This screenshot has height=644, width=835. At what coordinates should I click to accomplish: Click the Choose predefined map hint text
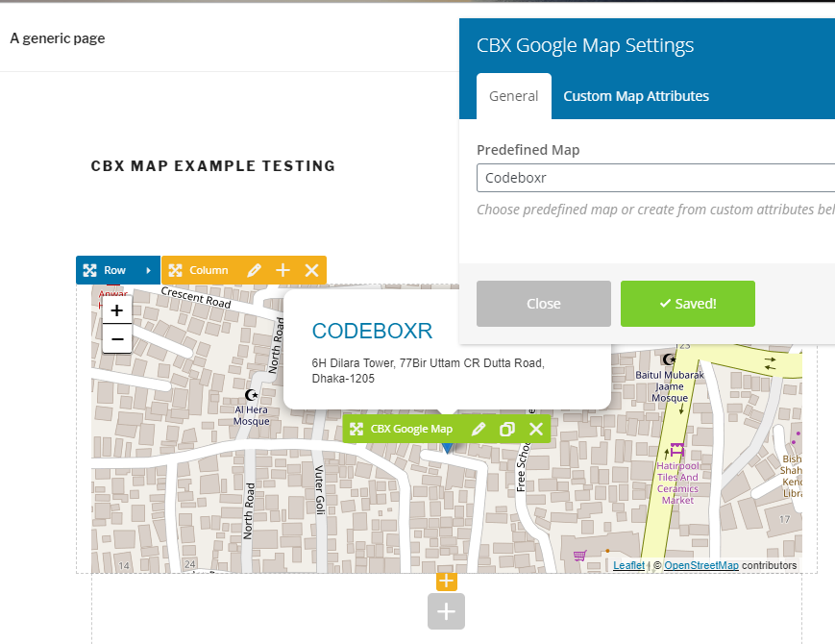click(655, 210)
